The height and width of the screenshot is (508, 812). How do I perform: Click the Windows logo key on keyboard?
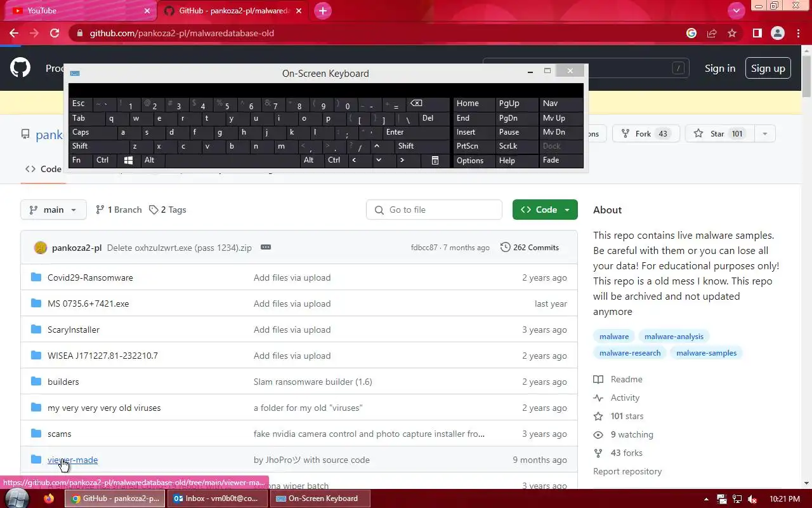(x=129, y=161)
